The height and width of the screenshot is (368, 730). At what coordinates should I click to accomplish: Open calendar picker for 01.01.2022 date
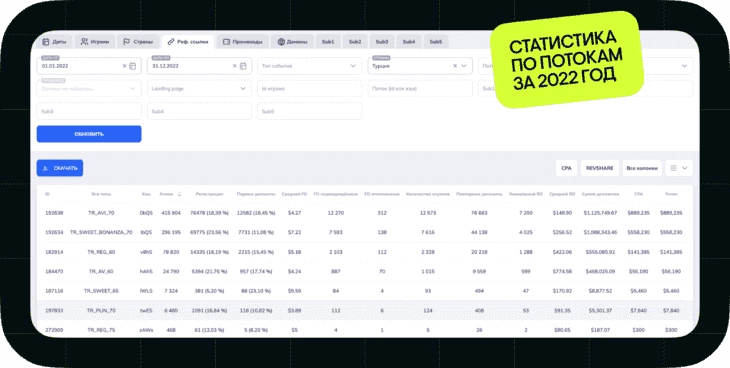(x=133, y=66)
